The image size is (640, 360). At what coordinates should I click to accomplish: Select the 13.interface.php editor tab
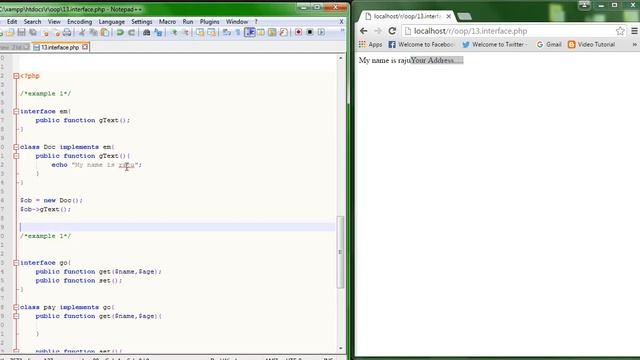click(x=60, y=47)
